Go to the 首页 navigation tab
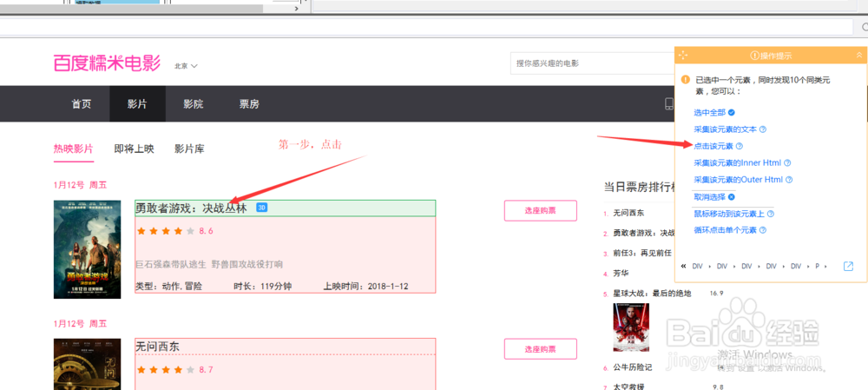The height and width of the screenshot is (390, 868). [x=82, y=103]
